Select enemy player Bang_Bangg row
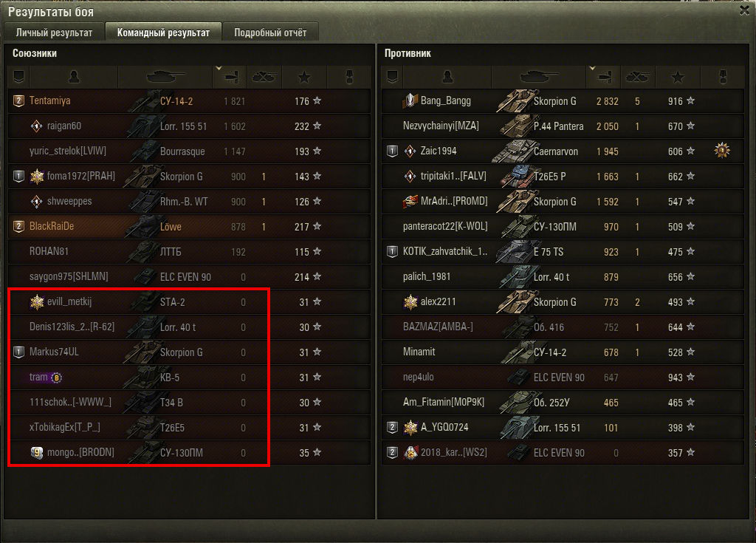The image size is (756, 543). click(563, 101)
